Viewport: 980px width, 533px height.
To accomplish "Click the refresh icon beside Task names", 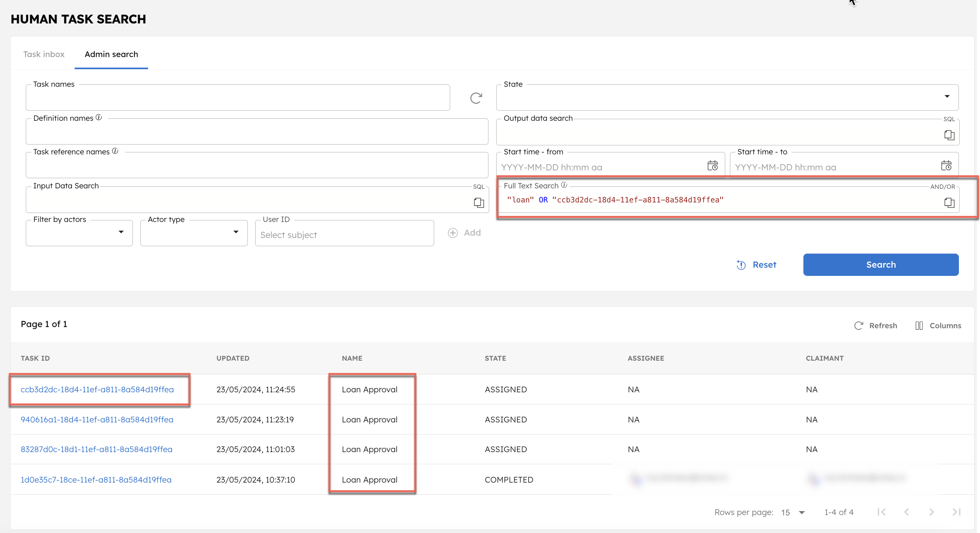I will [476, 98].
